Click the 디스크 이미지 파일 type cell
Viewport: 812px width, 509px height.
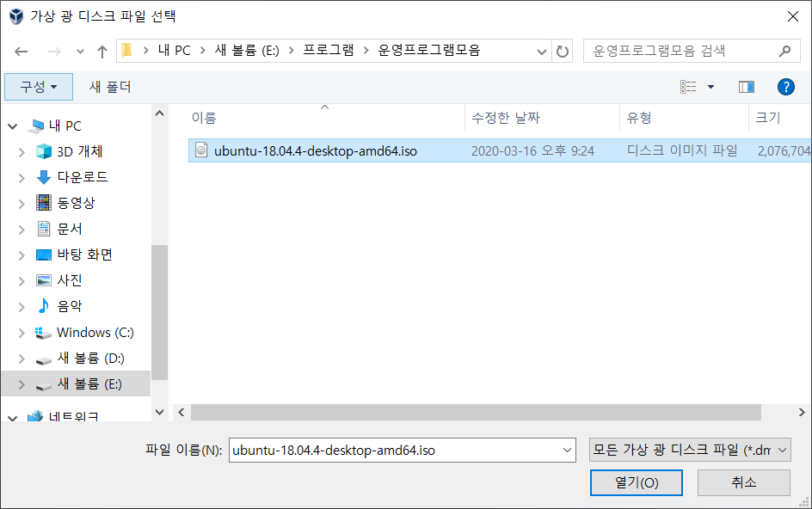point(681,150)
